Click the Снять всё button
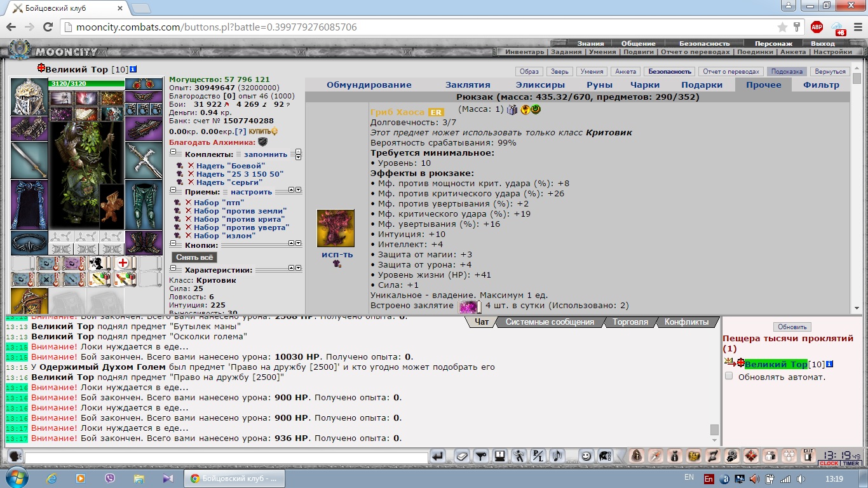 194,257
